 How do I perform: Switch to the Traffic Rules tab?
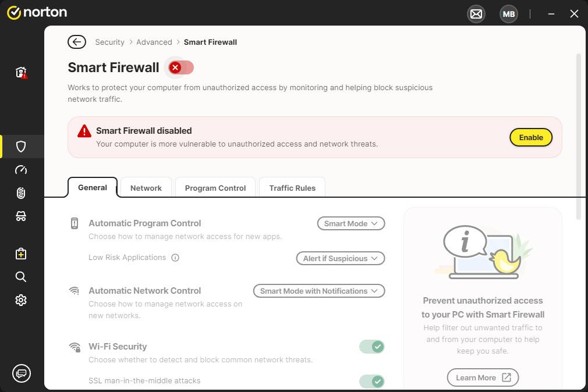(x=292, y=188)
